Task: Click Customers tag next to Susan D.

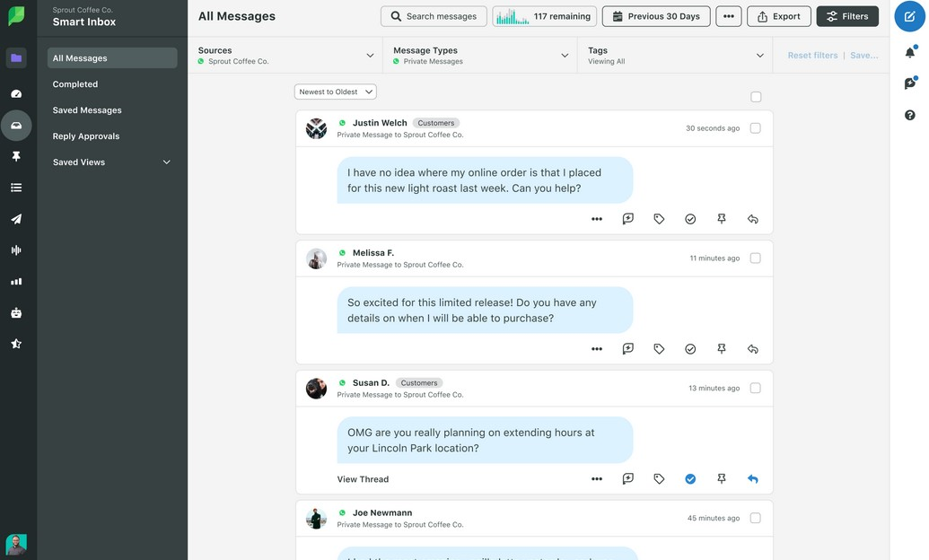Action: pyautogui.click(x=419, y=383)
